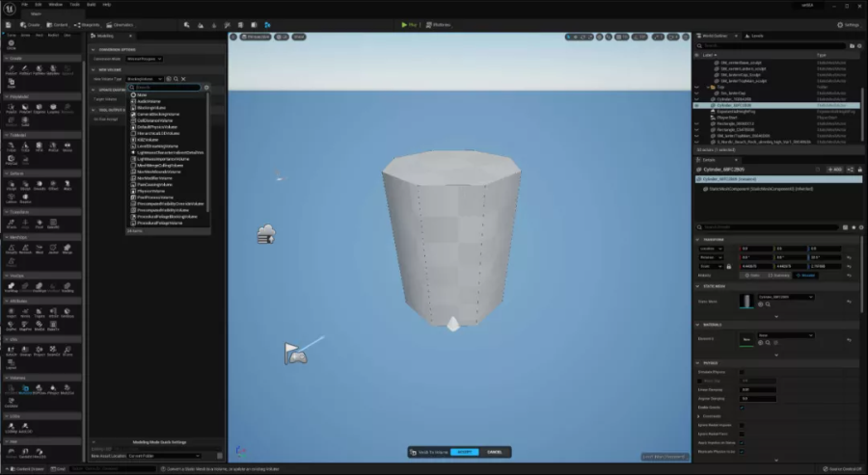Viewport: 868px width, 475px height.
Task: Open the Window menu
Action: point(55,5)
